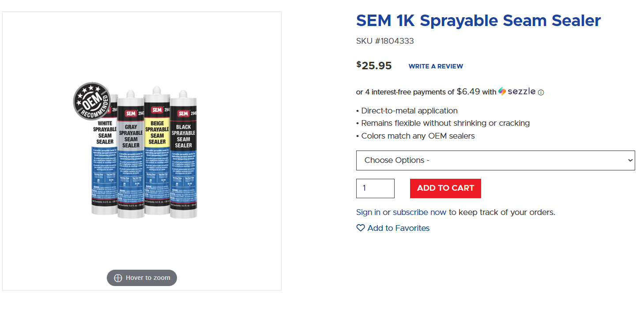This screenshot has height=309, width=644.
Task: Click the Sezzle info circle icon
Action: pos(541,93)
